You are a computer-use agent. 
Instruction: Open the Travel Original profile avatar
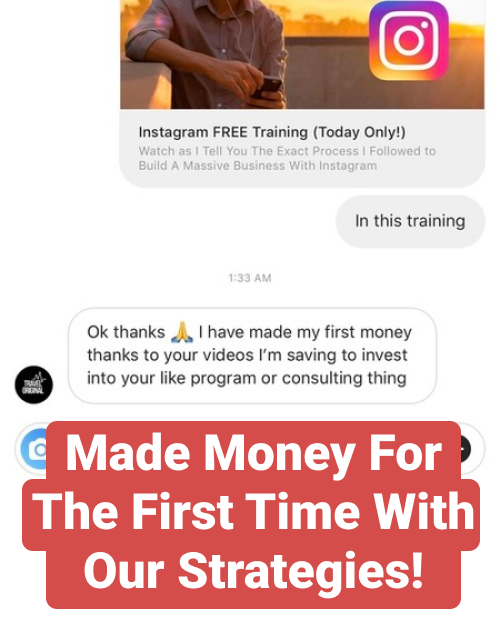click(x=34, y=384)
